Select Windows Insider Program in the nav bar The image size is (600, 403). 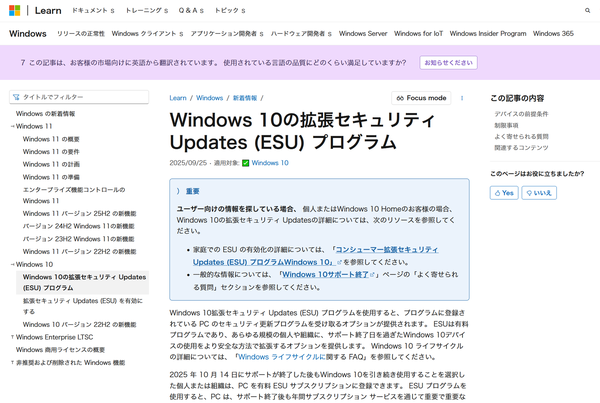point(487,33)
